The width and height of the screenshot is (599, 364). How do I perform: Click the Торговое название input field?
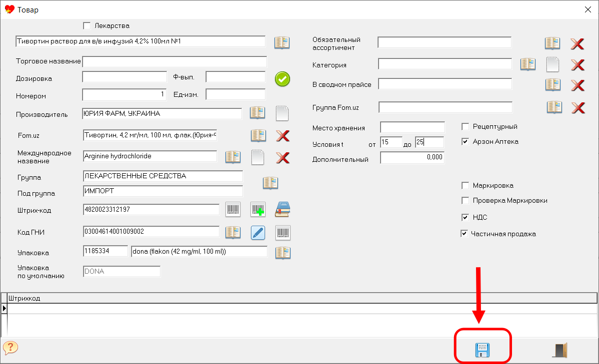click(x=174, y=61)
